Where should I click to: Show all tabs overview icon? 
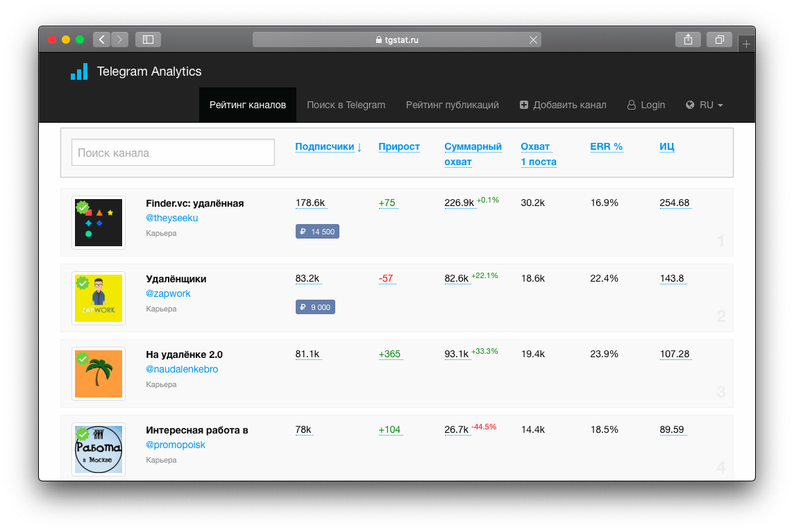tap(720, 40)
